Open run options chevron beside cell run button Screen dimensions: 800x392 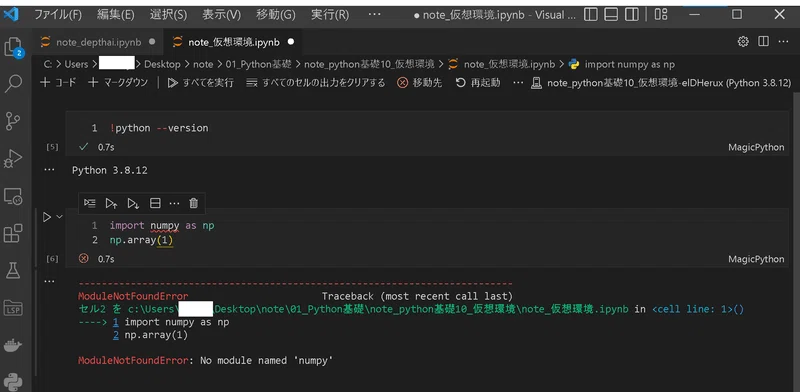[x=60, y=217]
